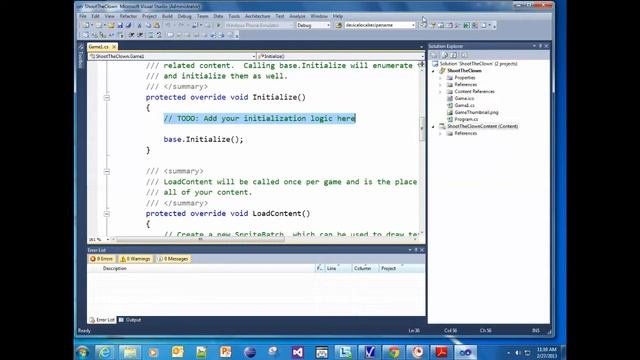640x360 pixels.
Task: Click the Save toolbar icon
Action: [120, 25]
